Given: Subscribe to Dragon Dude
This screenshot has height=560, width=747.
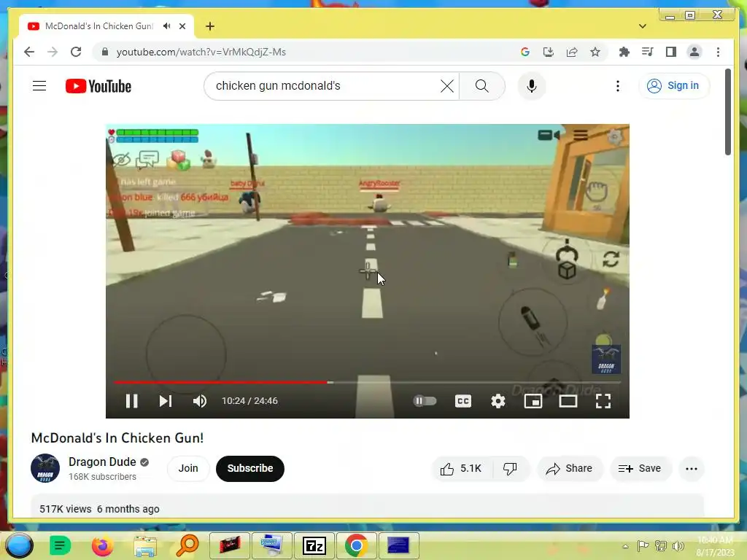Looking at the screenshot, I should (x=250, y=469).
